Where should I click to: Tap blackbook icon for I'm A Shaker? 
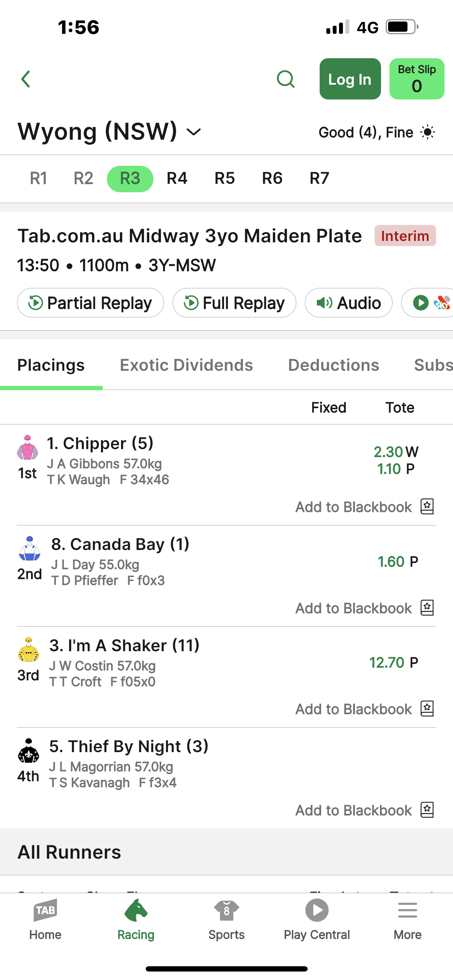[x=427, y=708]
